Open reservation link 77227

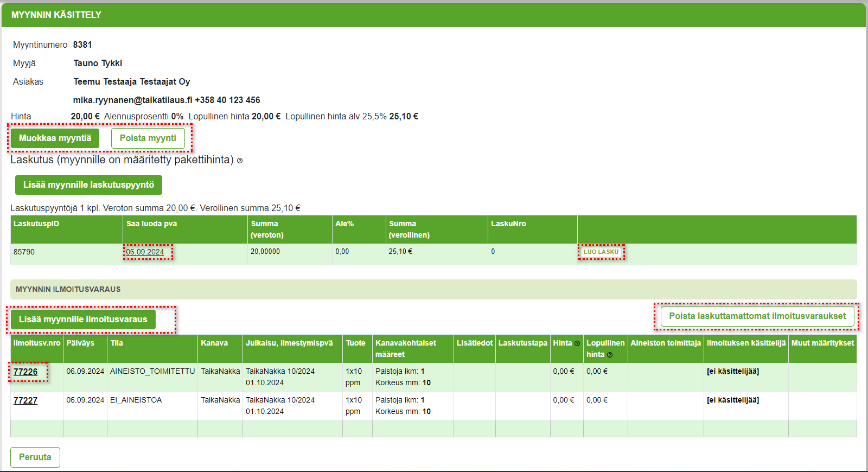tap(25, 400)
